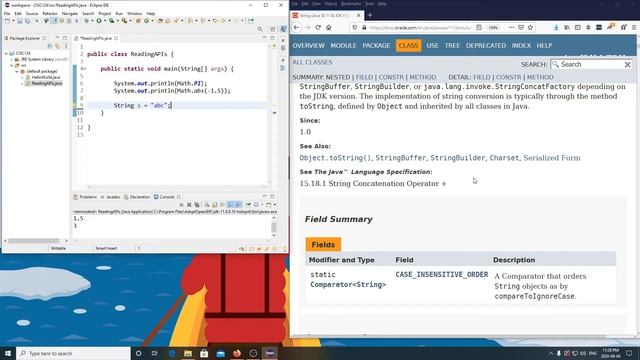Minimize the Package Explorer view
The width and height of the screenshot is (640, 360).
pos(57,38)
